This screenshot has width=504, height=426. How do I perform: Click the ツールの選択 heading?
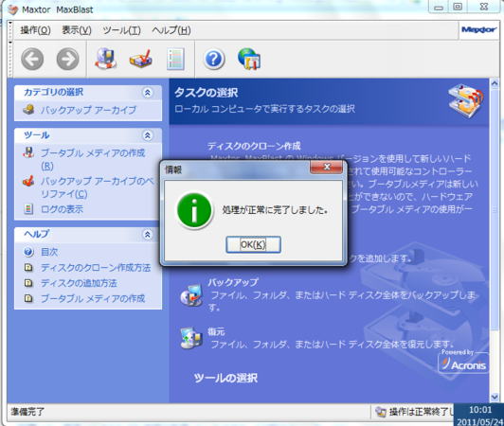225,378
